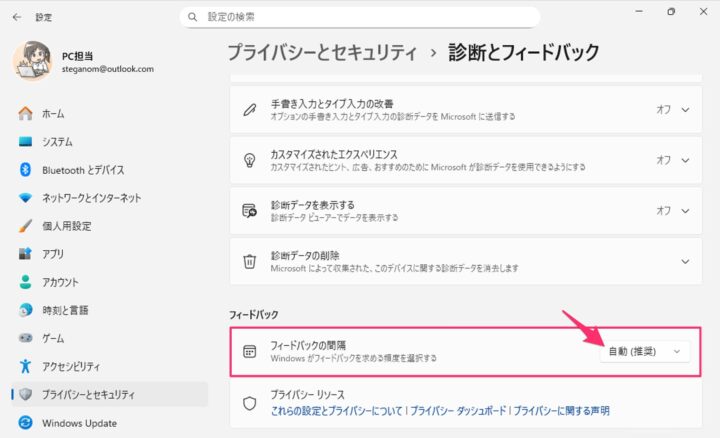Expand the 診断データを表示する row
Image resolution: width=720 pixels, height=438 pixels.
click(685, 211)
